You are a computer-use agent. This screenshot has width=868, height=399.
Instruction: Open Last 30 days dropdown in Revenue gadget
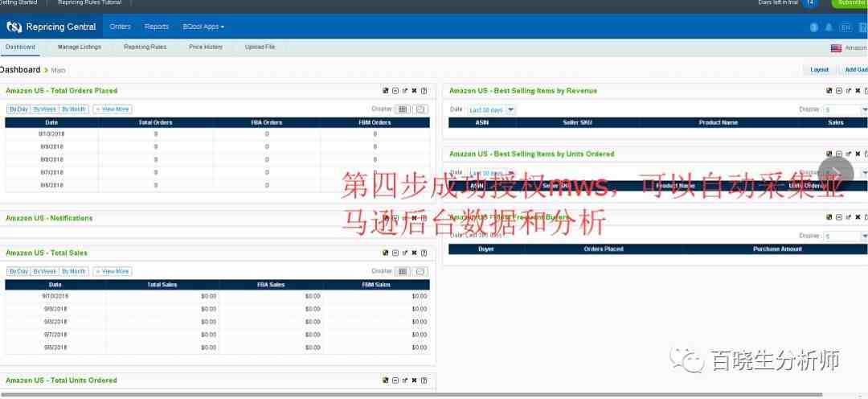pyautogui.click(x=492, y=109)
